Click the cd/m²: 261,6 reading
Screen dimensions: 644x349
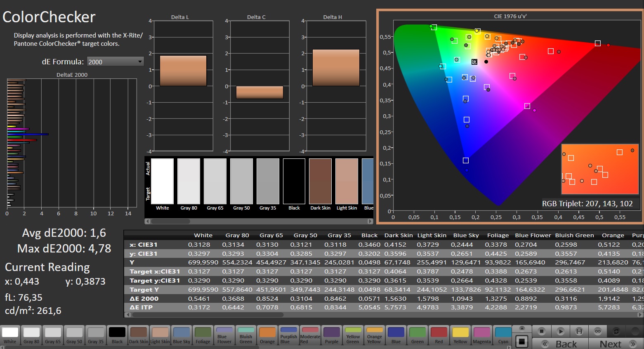tap(33, 311)
